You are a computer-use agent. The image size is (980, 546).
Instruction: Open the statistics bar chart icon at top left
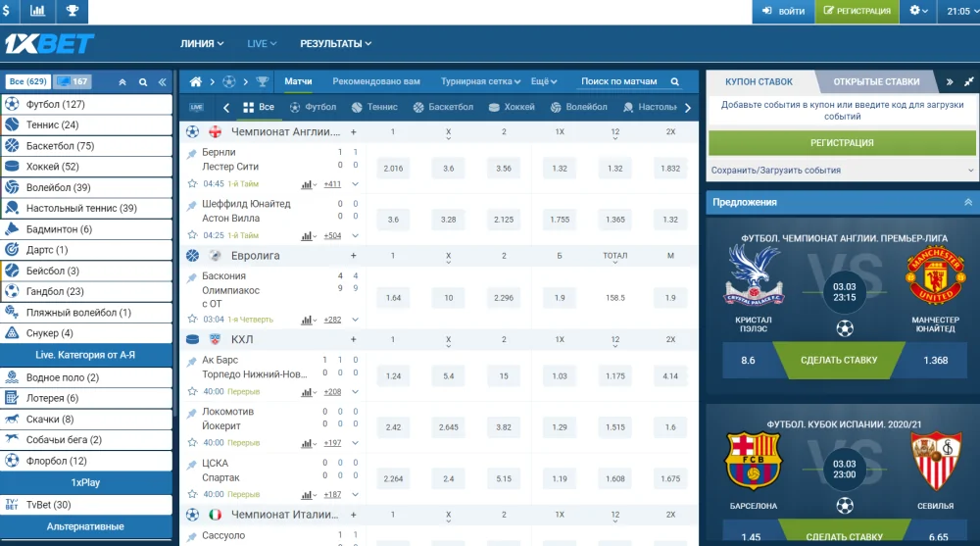coord(37,11)
